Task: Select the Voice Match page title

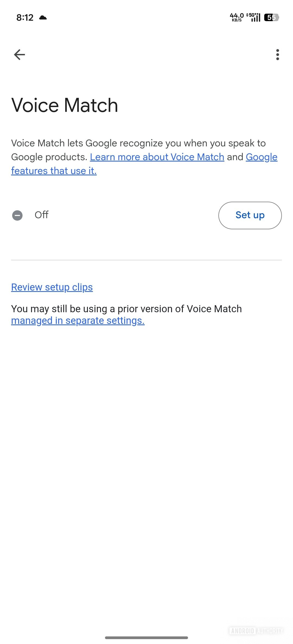Action: [x=64, y=105]
